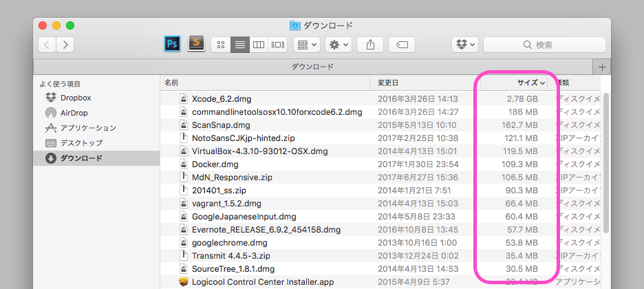Image resolution: width=644 pixels, height=289 pixels.
Task: Click the Share button
Action: point(370,45)
